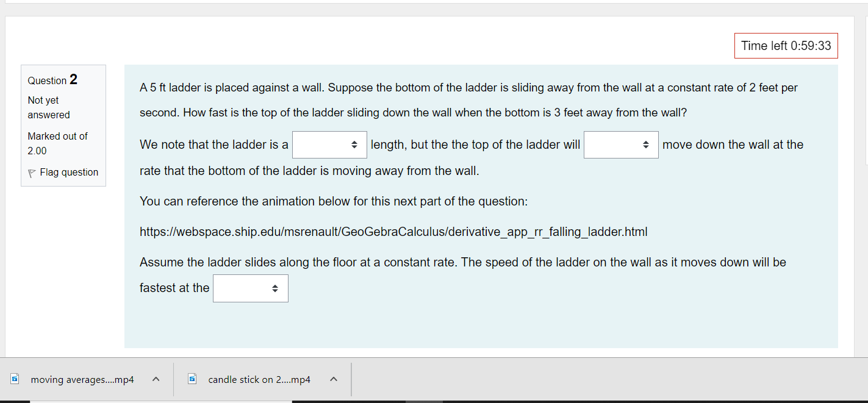The height and width of the screenshot is (403, 868).
Task: Open the moving averages....mp4 media file icon
Action: 15,379
